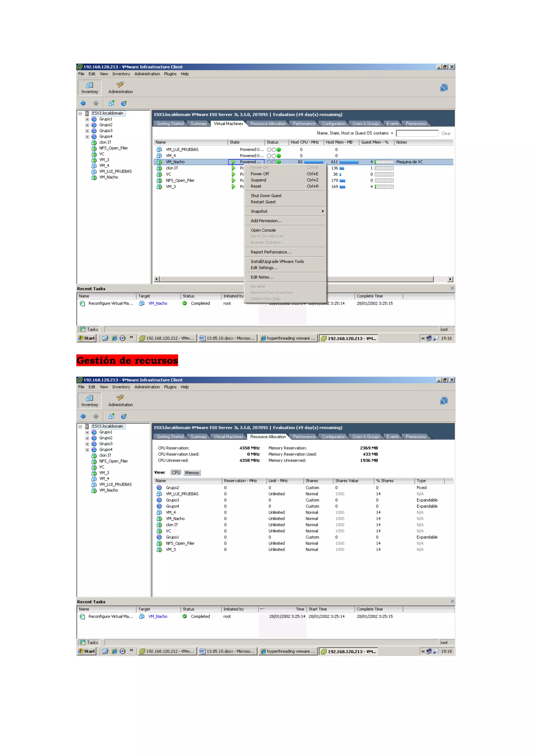
Task: Click the NFS_Open_Filer icon in the Reservation table
Action: (159, 543)
